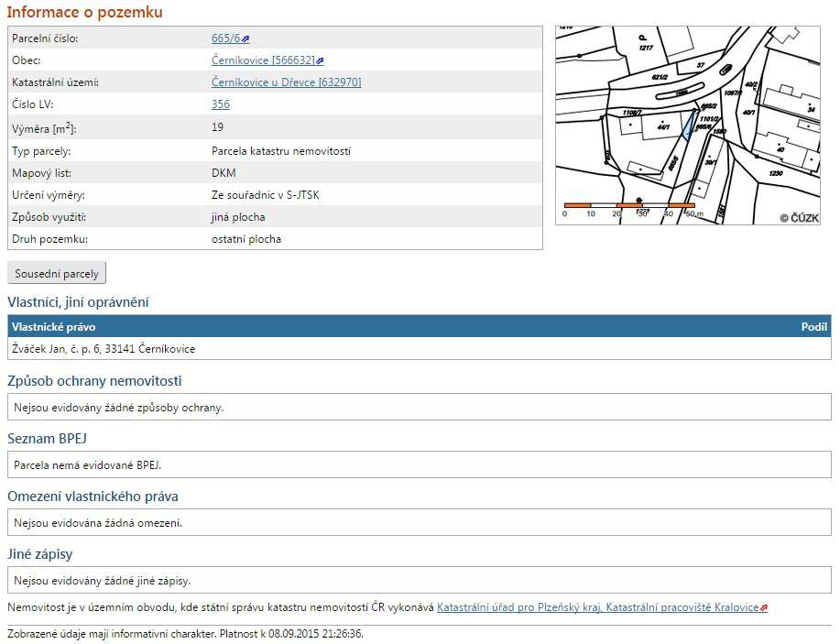
Task: Select value ostatní plocha
Action: pyautogui.click(x=246, y=239)
